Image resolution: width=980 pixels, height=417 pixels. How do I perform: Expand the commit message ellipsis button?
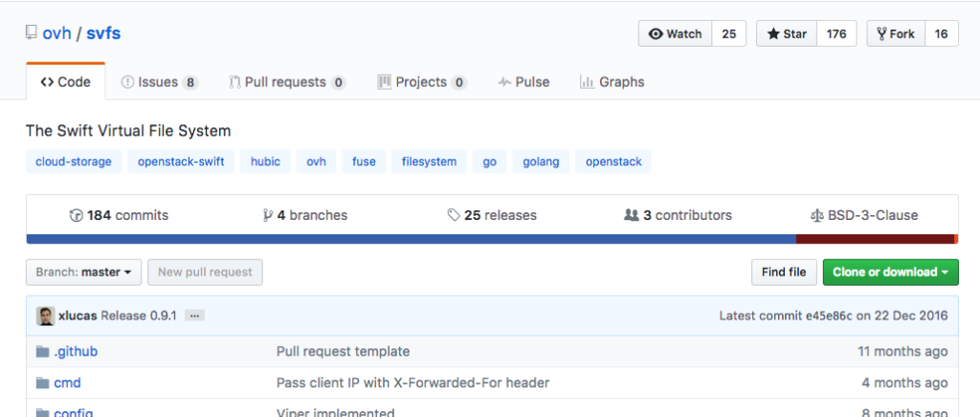[194, 316]
